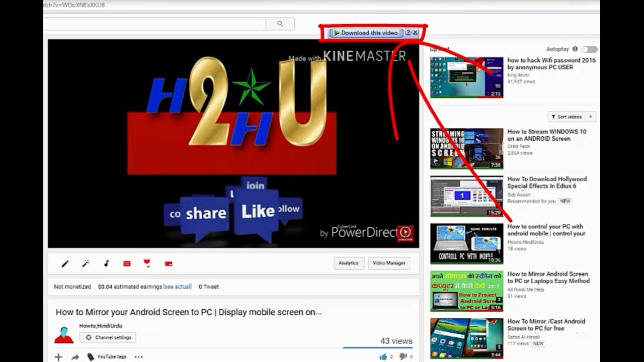Click the red subscribe watermark in video
The height and width of the screenshot is (362, 644).
point(406,233)
